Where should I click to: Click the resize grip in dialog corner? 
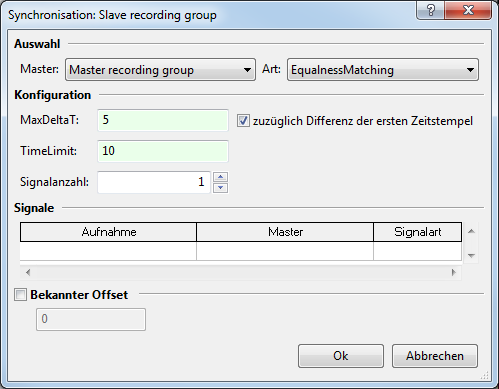[x=484, y=376]
